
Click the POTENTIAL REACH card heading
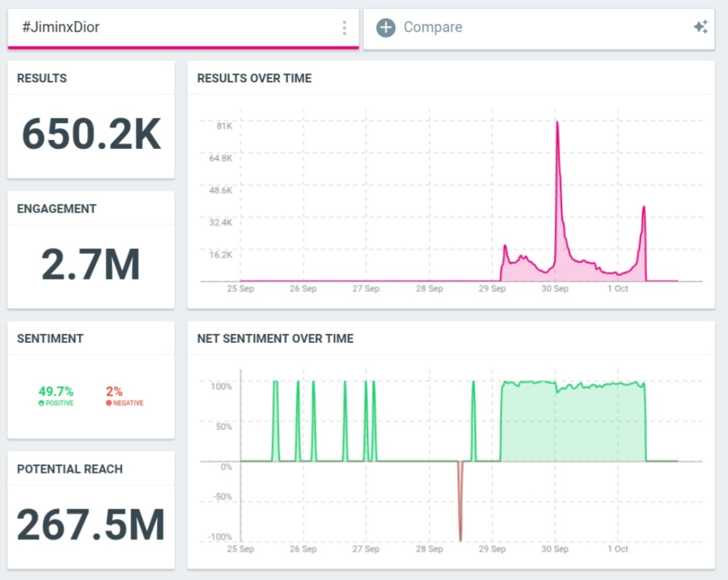(x=69, y=469)
